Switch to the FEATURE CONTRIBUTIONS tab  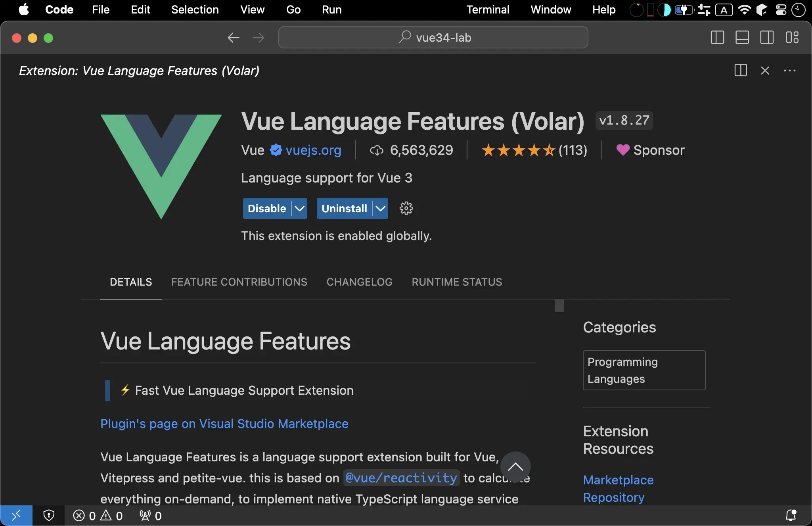tap(239, 282)
